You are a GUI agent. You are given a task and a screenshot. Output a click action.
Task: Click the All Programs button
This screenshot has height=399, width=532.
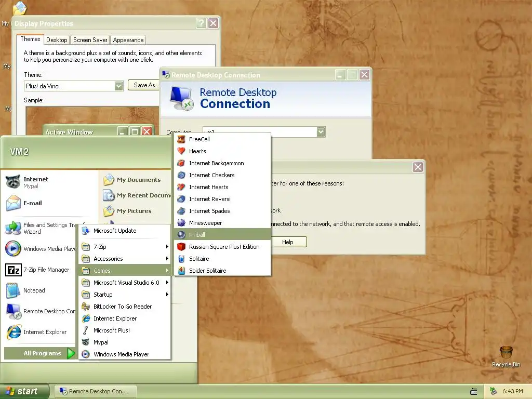(39, 353)
